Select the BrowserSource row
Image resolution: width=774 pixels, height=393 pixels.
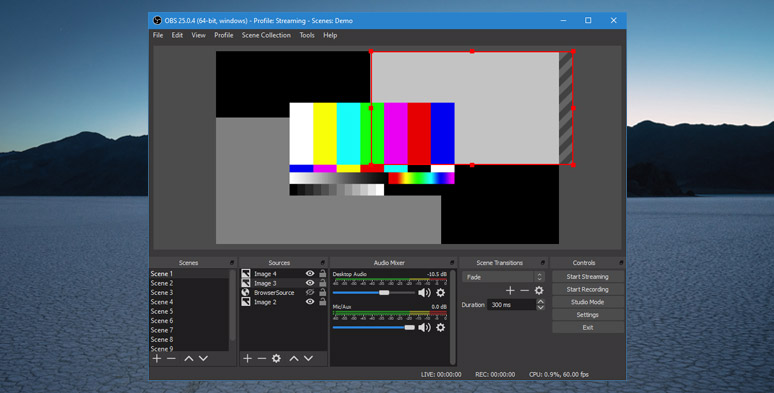pyautogui.click(x=283, y=292)
